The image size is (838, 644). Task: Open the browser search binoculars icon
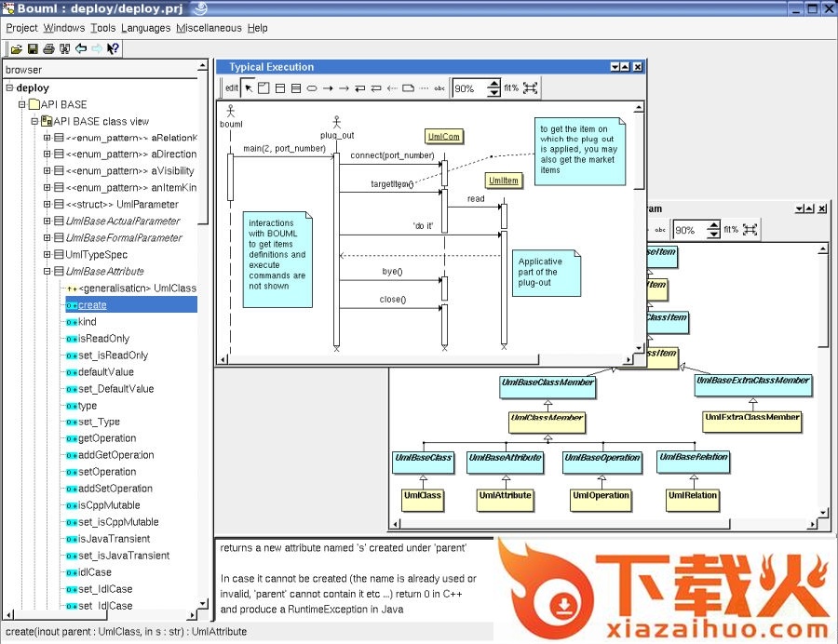[64, 49]
